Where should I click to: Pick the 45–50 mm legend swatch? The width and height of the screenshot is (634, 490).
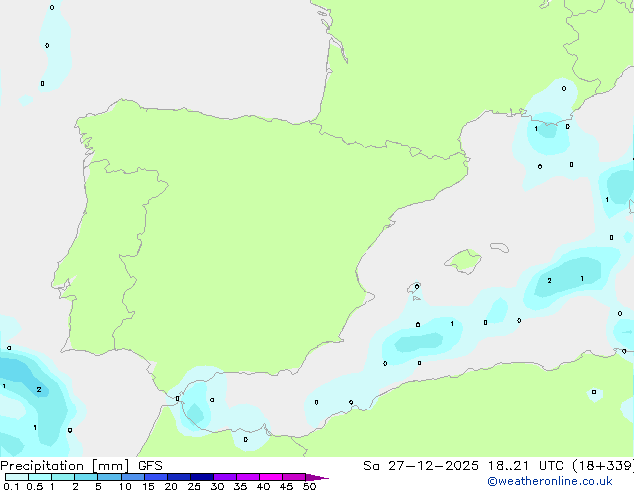[294, 477]
